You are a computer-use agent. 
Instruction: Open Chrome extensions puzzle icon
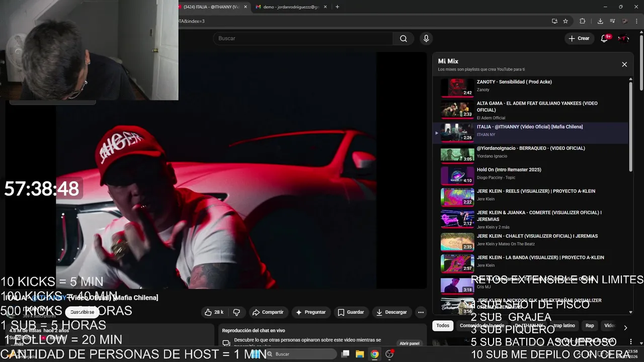[583, 21]
